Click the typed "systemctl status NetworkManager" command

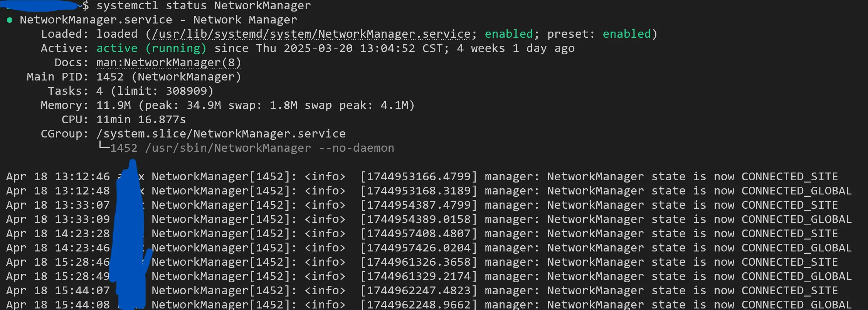pos(204,6)
